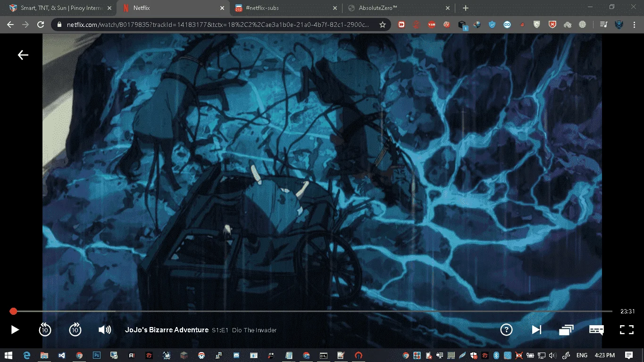The image size is (644, 362).
Task: Click the red shield X extension
Action: click(x=552, y=25)
